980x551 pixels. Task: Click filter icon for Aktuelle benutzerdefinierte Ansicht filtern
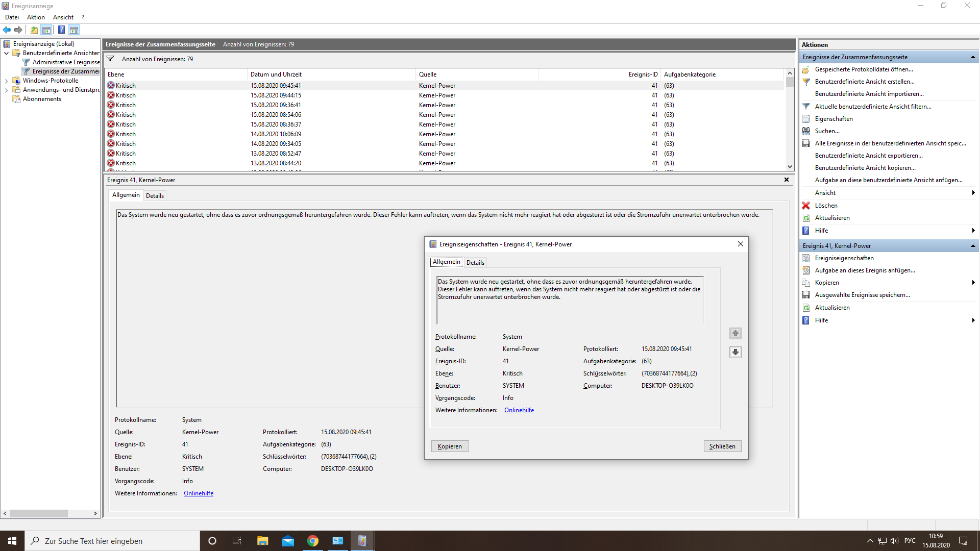[806, 107]
